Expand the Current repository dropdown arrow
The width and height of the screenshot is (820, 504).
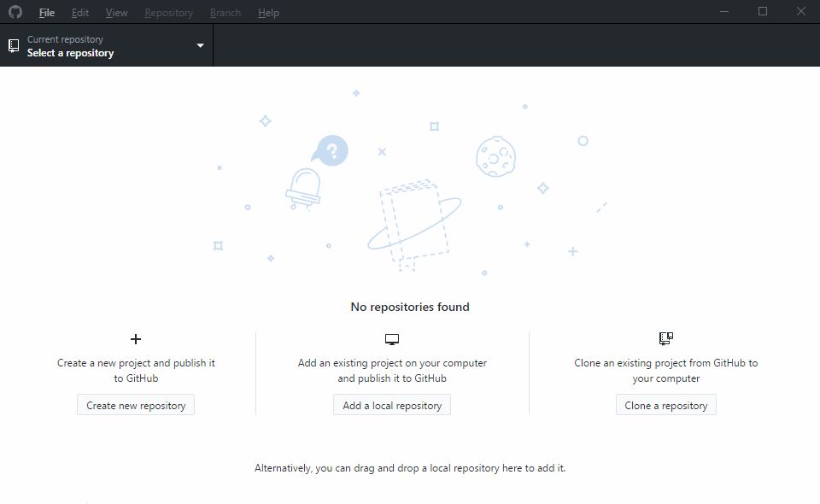tap(200, 45)
